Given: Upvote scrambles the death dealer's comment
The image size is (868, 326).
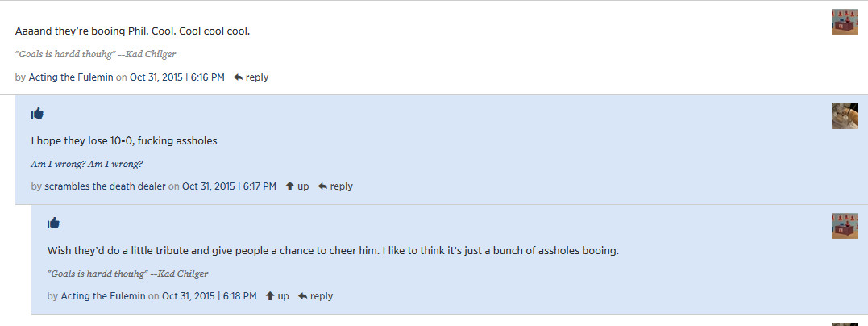Looking at the screenshot, I should (x=297, y=186).
